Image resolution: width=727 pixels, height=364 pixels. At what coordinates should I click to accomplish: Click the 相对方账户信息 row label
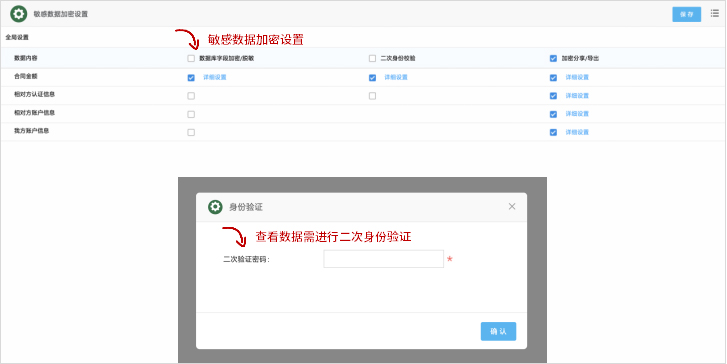click(x=34, y=113)
